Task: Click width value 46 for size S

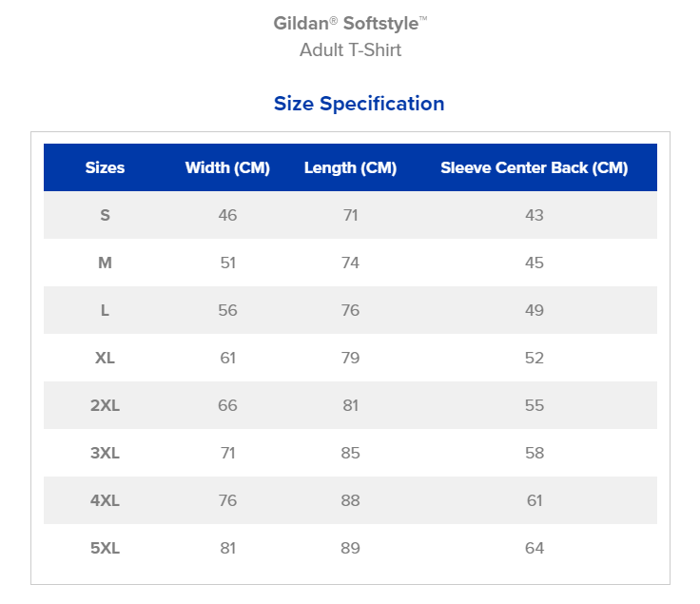Action: click(x=227, y=215)
